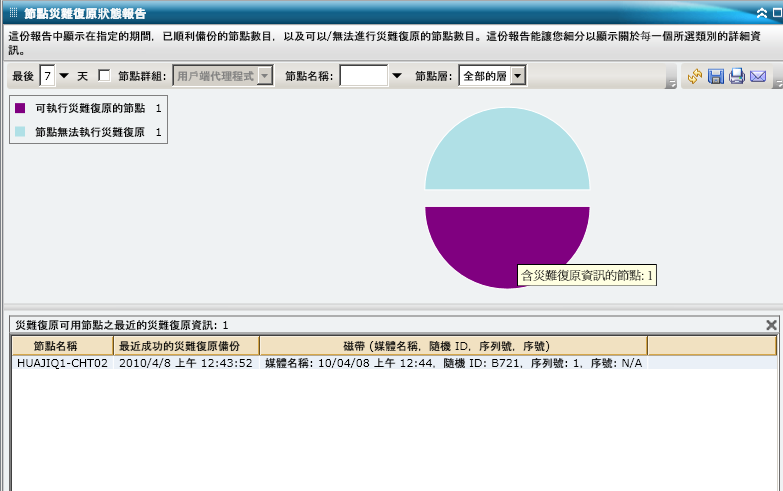Select node HUAJIQ1-CHT02 in table
The height and width of the screenshot is (491, 783).
62,363
